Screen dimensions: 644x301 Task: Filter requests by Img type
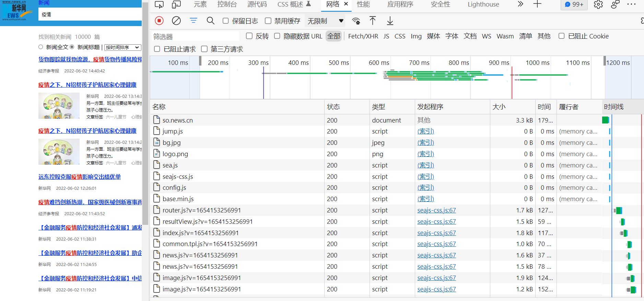coord(416,36)
